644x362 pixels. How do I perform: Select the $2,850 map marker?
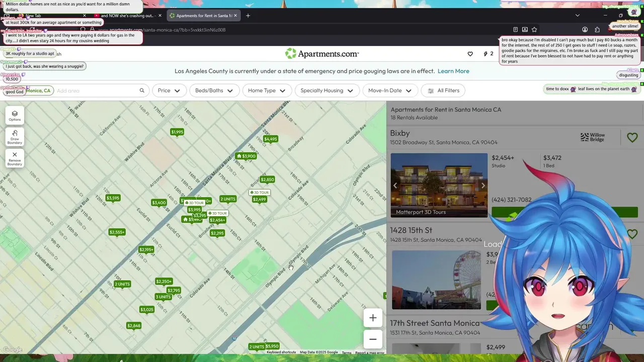tap(267, 179)
